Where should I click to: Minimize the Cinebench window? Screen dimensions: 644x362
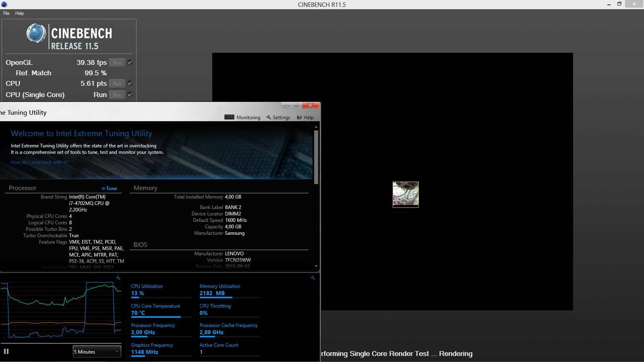[609, 4]
